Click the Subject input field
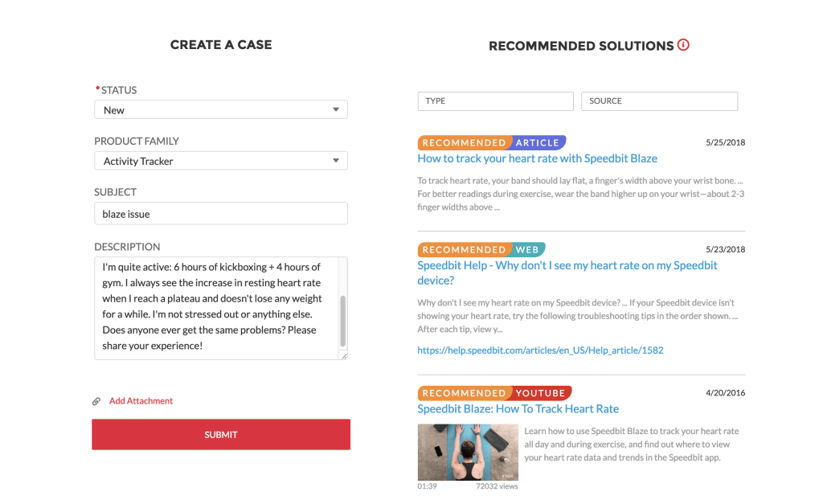The image size is (823, 504). pyautogui.click(x=221, y=214)
